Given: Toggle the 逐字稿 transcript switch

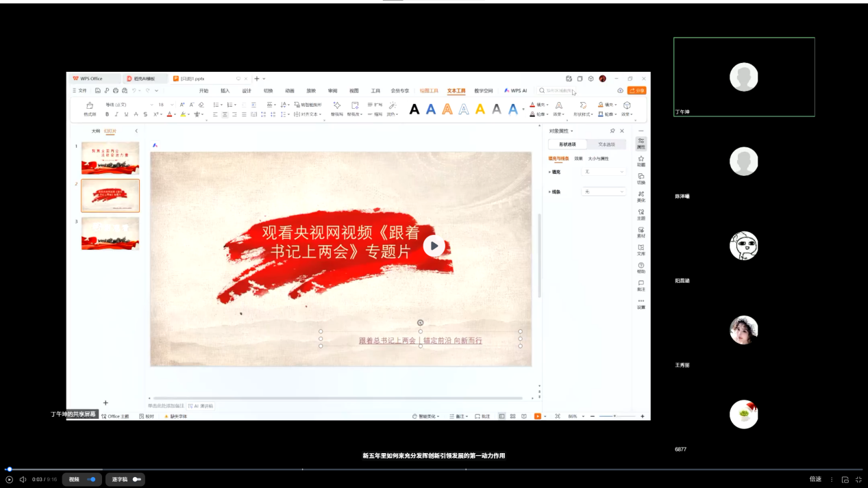Looking at the screenshot, I should point(136,480).
